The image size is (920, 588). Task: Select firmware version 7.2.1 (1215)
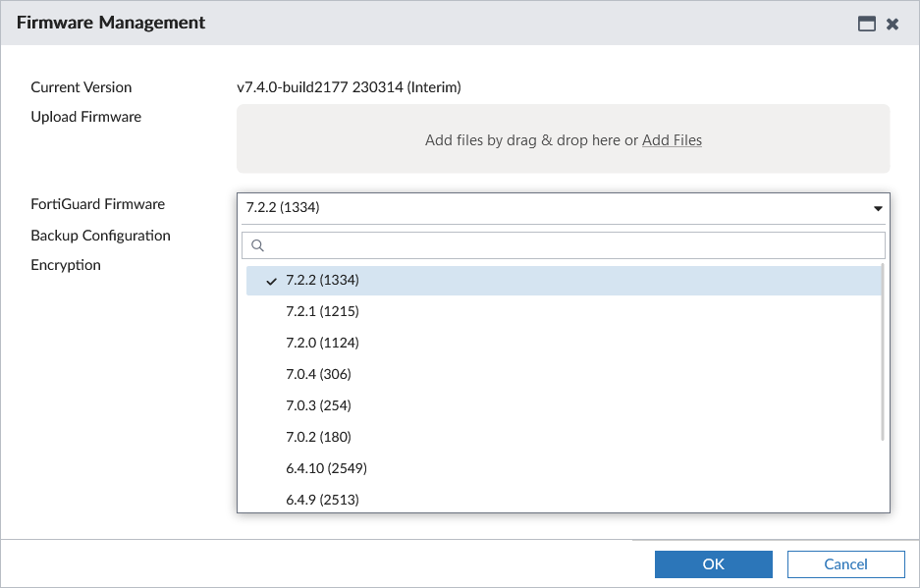(324, 310)
